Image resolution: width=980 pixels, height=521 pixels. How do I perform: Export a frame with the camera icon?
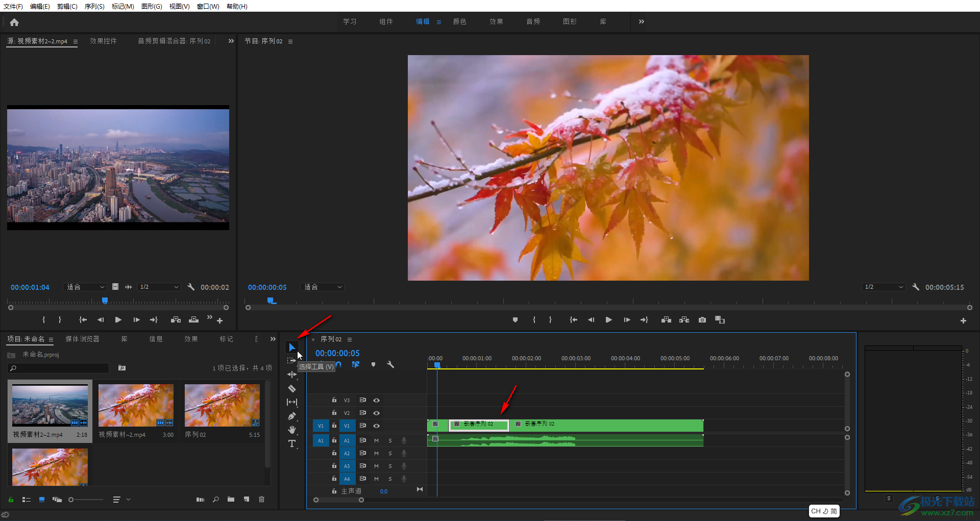[x=702, y=320]
